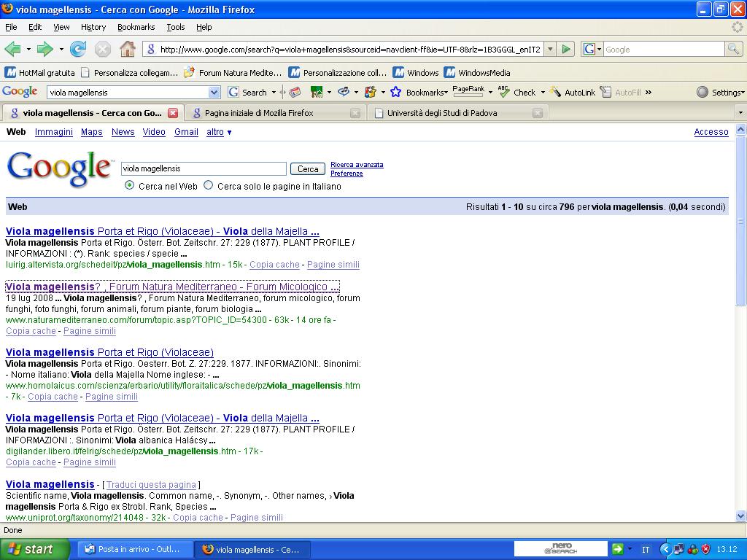Reload the current page

[77, 49]
